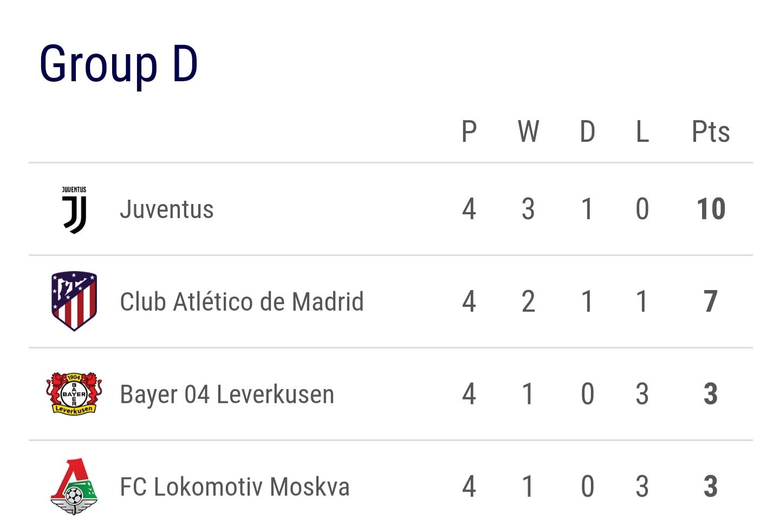Click Atlético wins value 2
780x532 pixels.
pos(528,301)
